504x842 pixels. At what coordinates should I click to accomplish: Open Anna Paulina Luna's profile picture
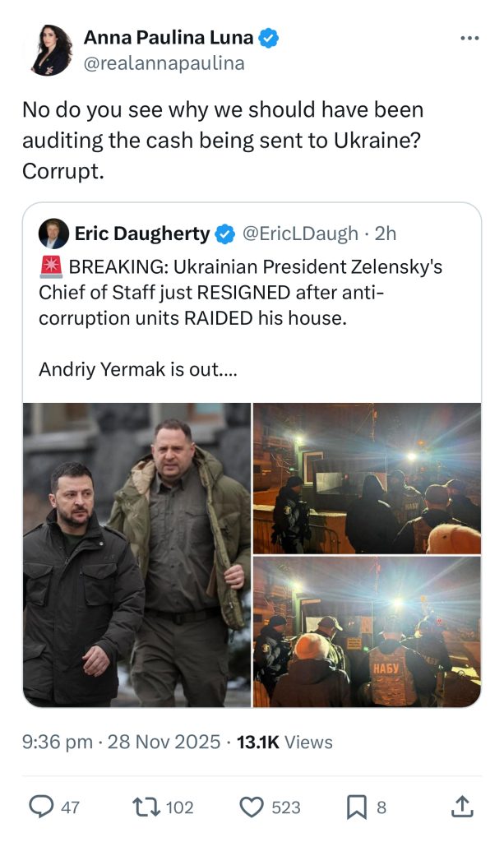pos(52,50)
